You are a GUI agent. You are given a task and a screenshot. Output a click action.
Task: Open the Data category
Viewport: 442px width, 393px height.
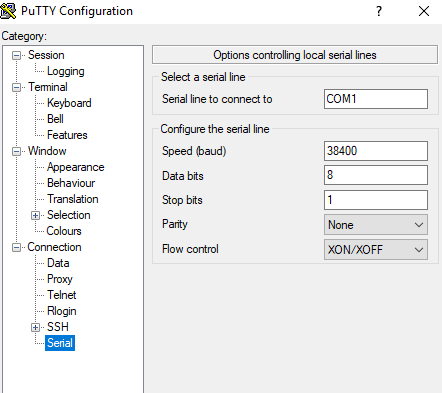pyautogui.click(x=58, y=263)
